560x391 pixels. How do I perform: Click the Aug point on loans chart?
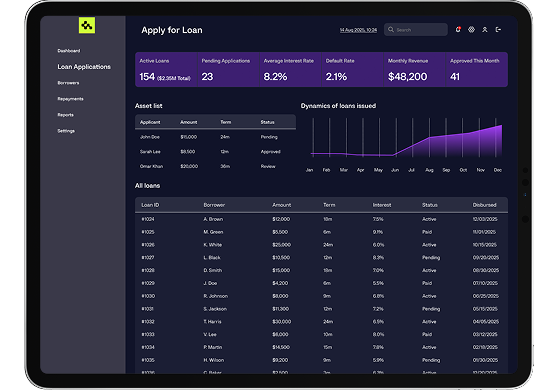click(429, 137)
